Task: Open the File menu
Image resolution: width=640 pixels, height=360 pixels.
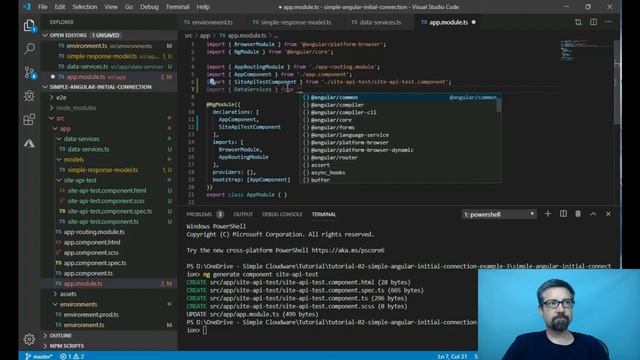Action: coord(42,7)
